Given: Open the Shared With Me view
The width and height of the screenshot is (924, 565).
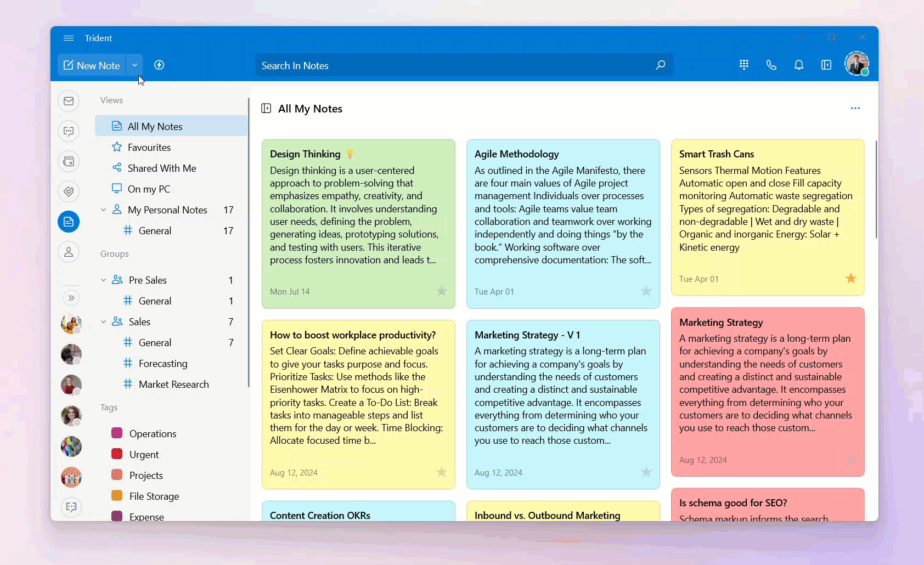Looking at the screenshot, I should pos(171,168).
